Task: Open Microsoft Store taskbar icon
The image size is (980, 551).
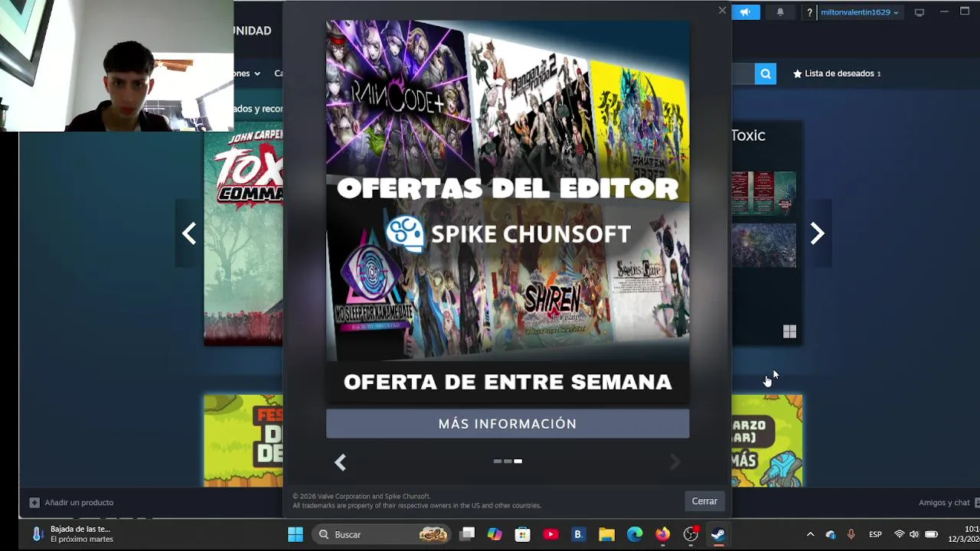Action: [522, 534]
